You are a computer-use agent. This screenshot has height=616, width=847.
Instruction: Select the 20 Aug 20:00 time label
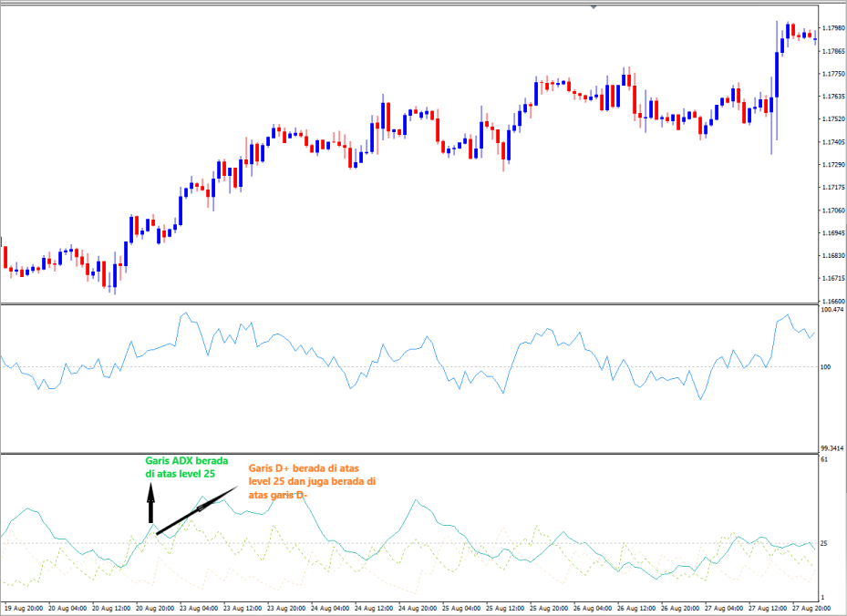pyautogui.click(x=155, y=609)
